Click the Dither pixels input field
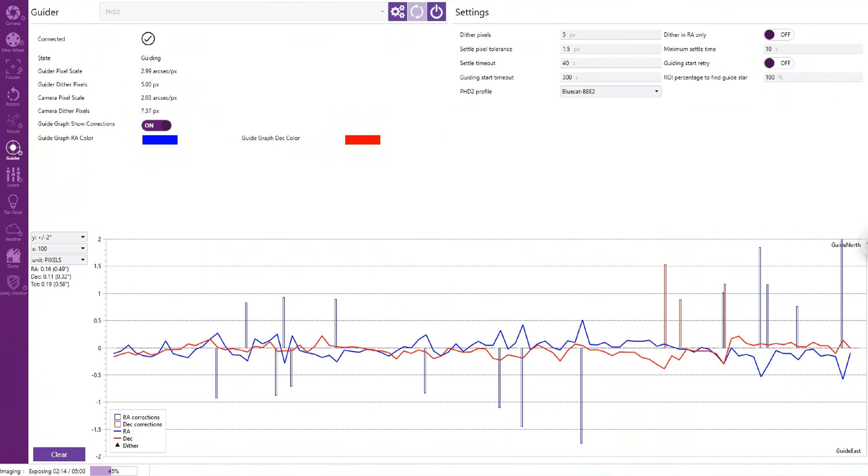The width and height of the screenshot is (868, 476). point(610,35)
